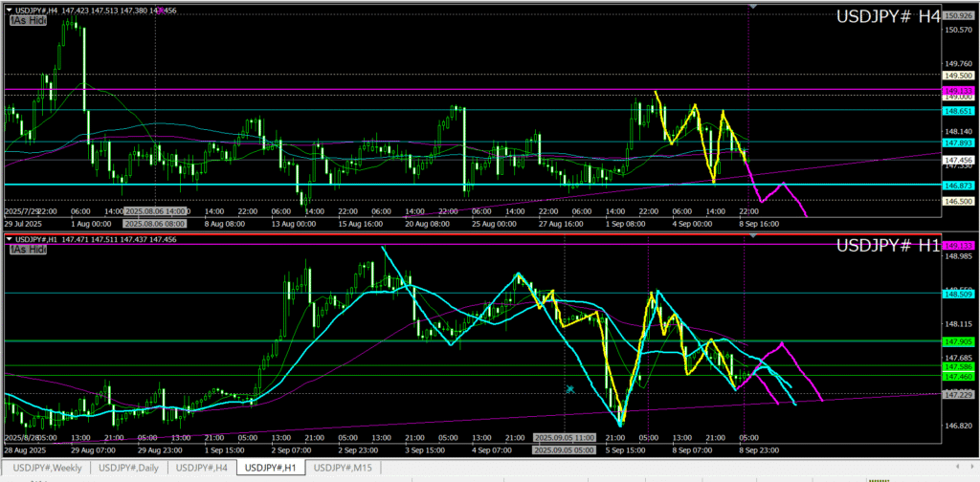The height and width of the screenshot is (482, 980).
Task: Click the 2025.08.06 08:00 date label
Action: click(155, 223)
